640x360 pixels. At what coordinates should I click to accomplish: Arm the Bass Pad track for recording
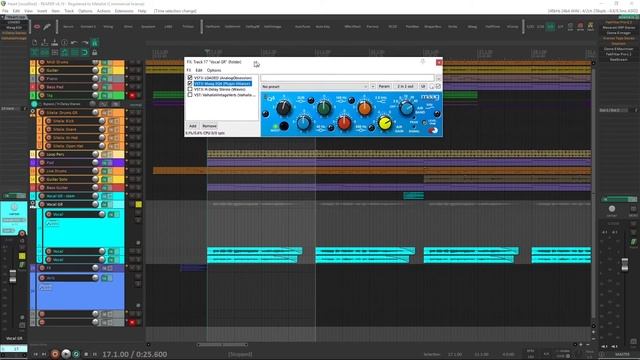pos(42,87)
